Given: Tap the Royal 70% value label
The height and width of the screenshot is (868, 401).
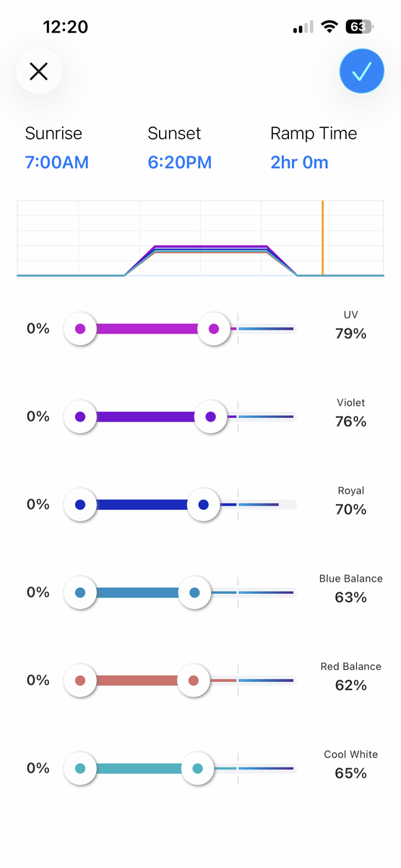Looking at the screenshot, I should point(351,509).
